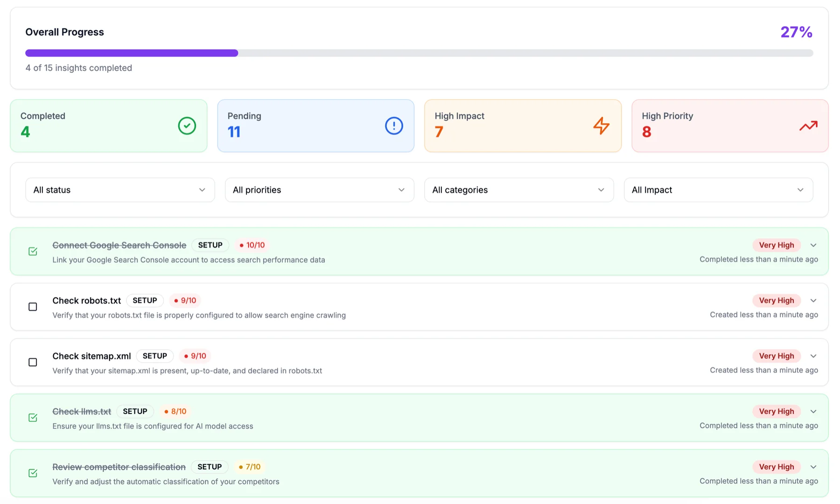This screenshot has height=504, width=840.
Task: Open the All categories filter dropdown
Action: click(x=518, y=190)
